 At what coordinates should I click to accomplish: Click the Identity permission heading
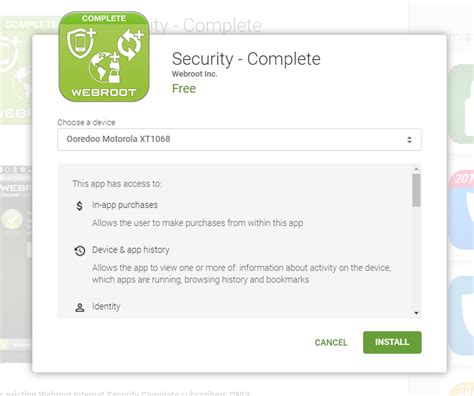[106, 306]
